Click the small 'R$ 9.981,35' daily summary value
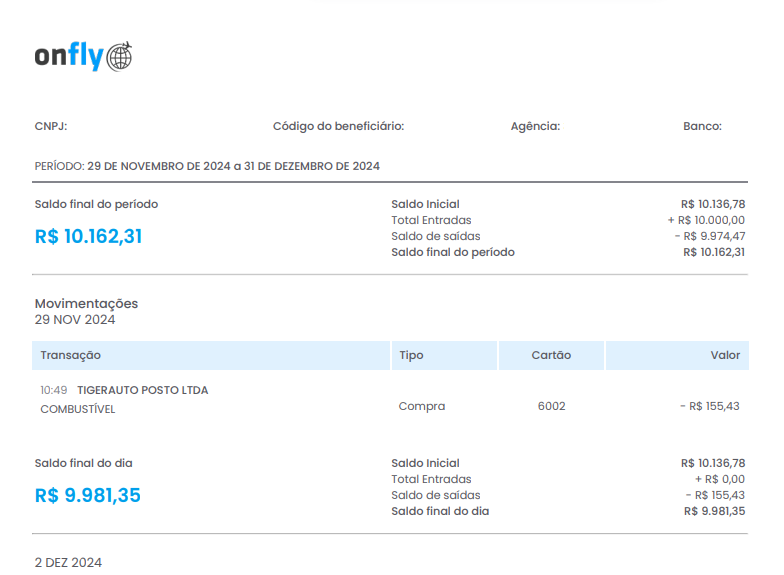The image size is (784, 575). pyautogui.click(x=714, y=511)
